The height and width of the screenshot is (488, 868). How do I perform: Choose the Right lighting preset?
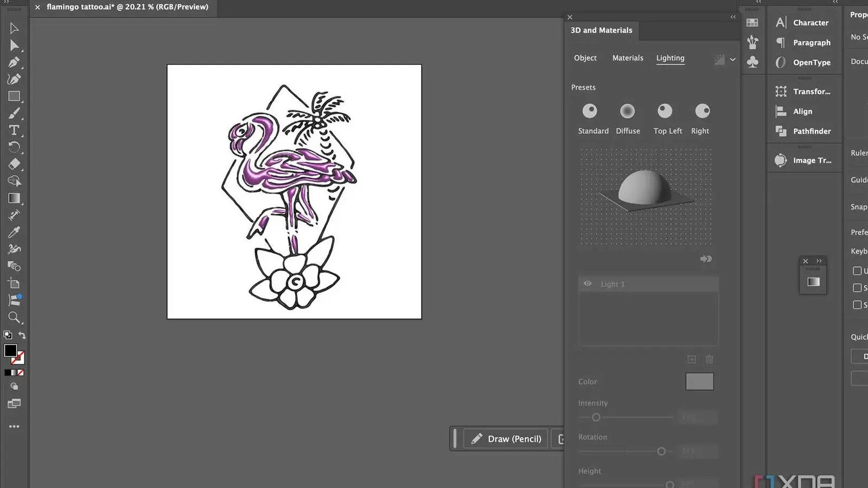(703, 111)
